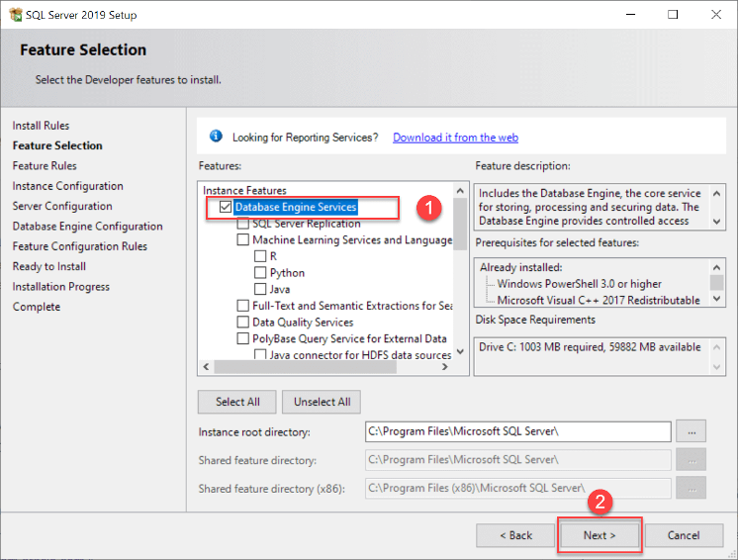
Task: Click the blue information icon
Action: (216, 137)
